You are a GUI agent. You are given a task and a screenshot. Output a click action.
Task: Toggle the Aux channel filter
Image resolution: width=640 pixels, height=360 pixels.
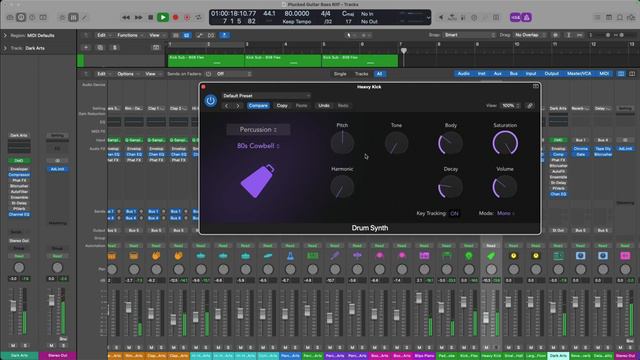click(x=498, y=74)
